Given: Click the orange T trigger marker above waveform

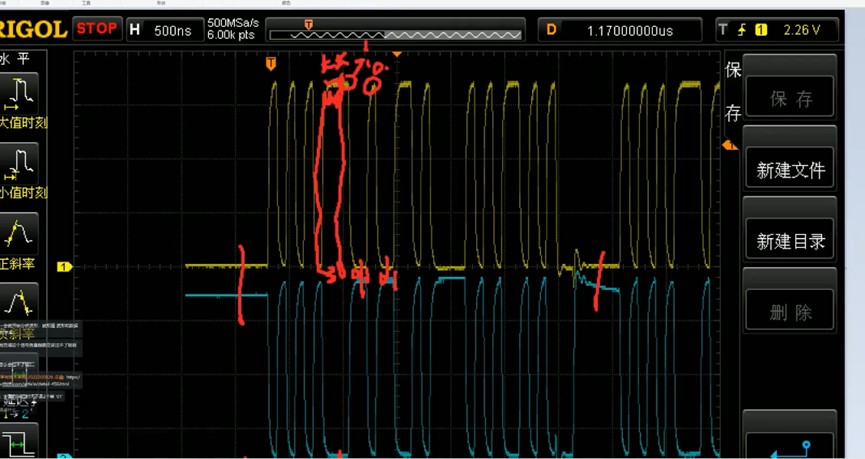Looking at the screenshot, I should point(270,64).
